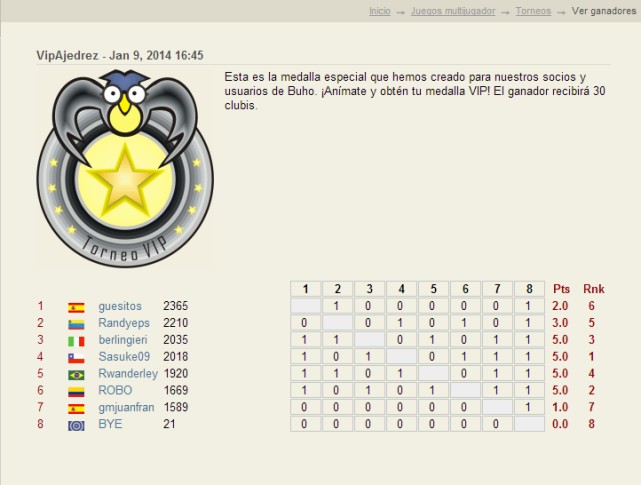Click the Italy flag next to berlingieri
This screenshot has width=641, height=485.
tap(76, 341)
